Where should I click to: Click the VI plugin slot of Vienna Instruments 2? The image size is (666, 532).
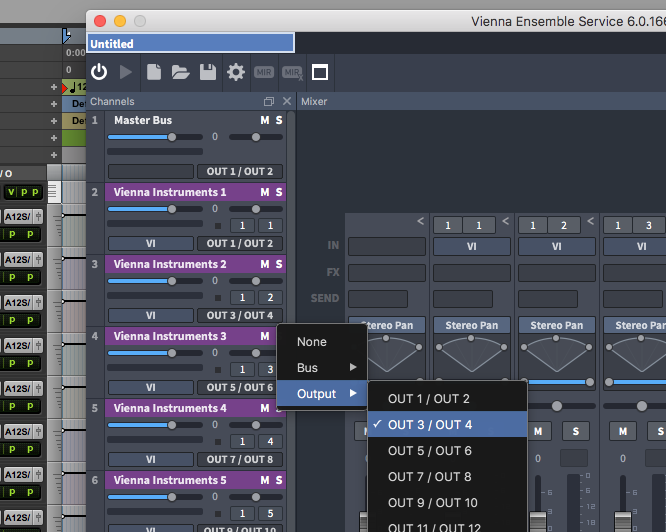click(151, 315)
